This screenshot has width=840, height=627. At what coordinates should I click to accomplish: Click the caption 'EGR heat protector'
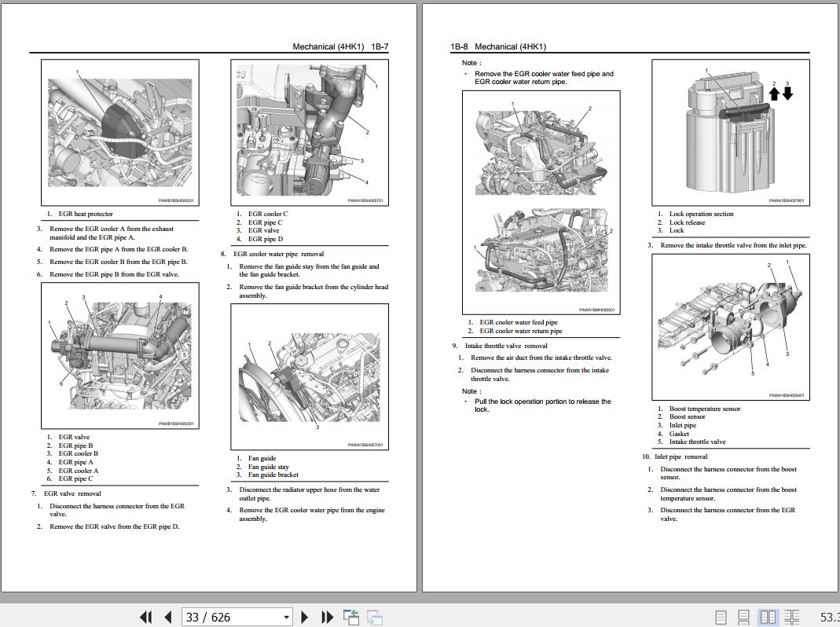tap(86, 214)
